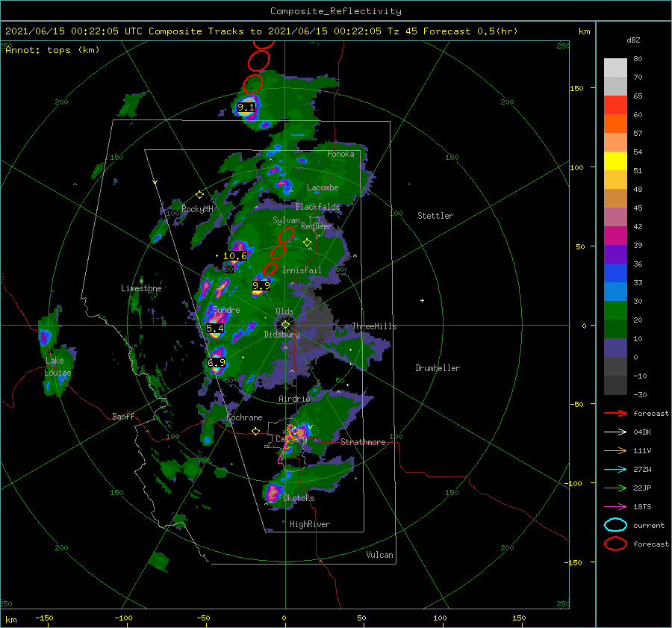Select the 9.1 km storm top label
This screenshot has width=672, height=628.
click(x=246, y=108)
